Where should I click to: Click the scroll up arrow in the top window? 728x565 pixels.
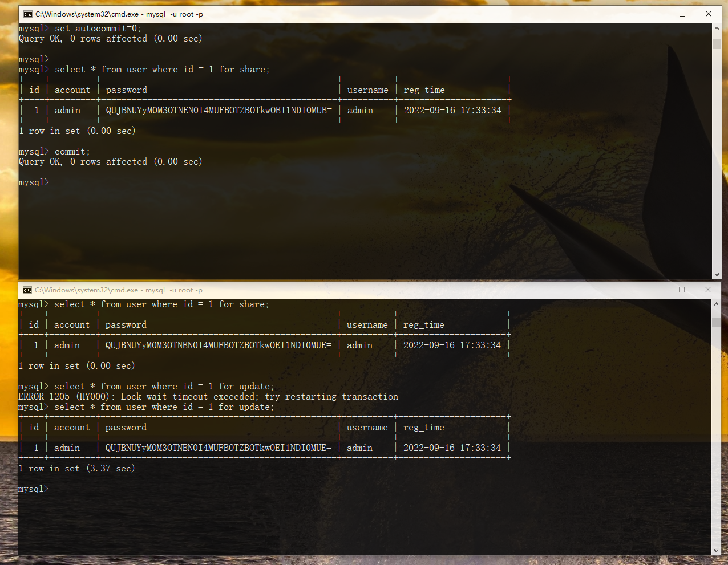[717, 29]
